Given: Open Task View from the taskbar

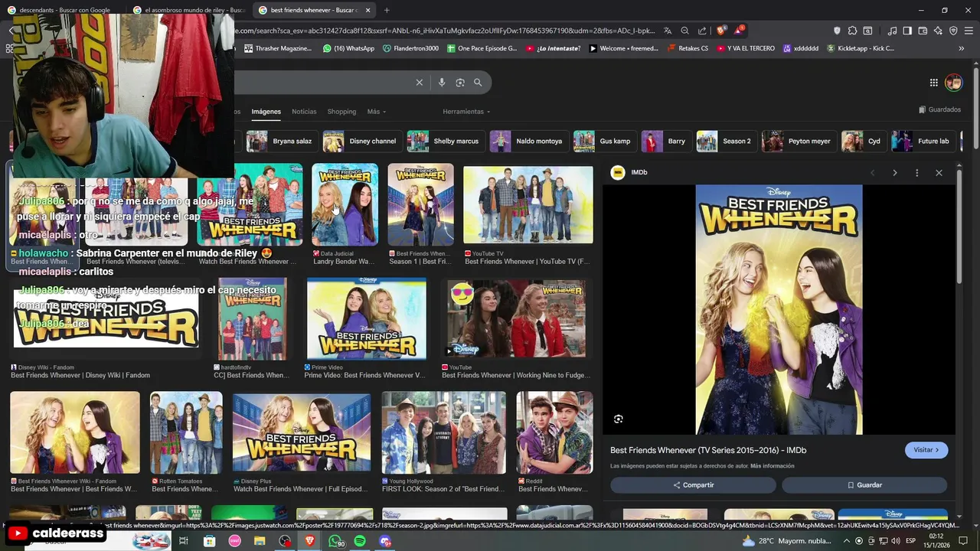Looking at the screenshot, I should (x=184, y=541).
